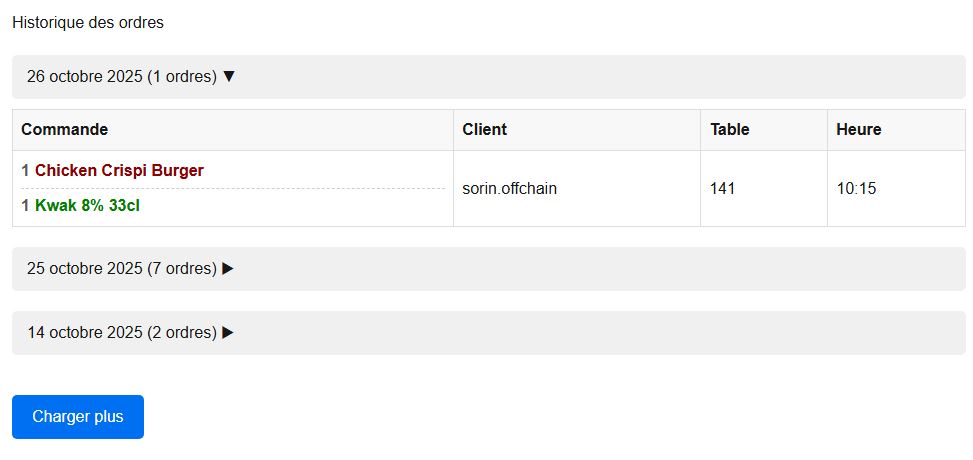
Task: Select the Kwak 8% 33cl item
Action: [87, 206]
